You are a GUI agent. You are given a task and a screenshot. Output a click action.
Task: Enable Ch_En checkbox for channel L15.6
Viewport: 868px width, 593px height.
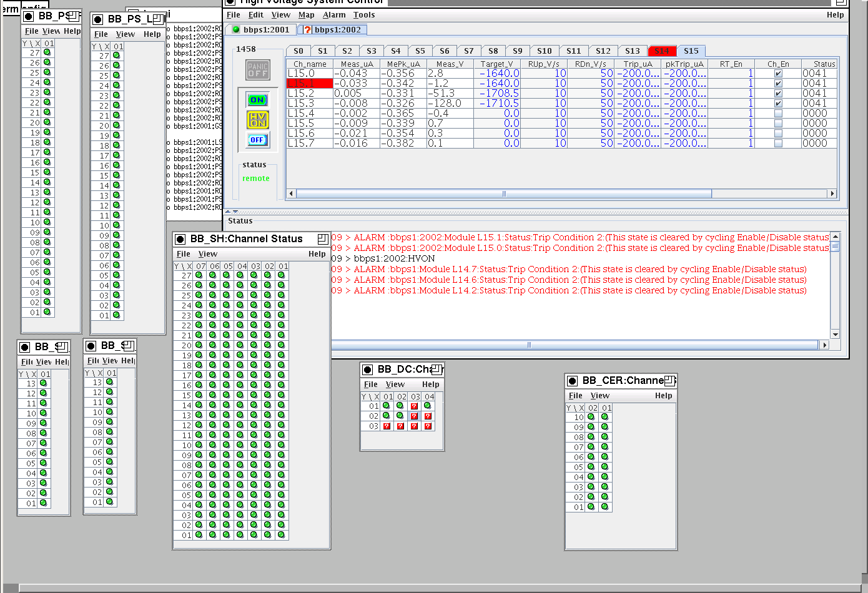coord(778,134)
